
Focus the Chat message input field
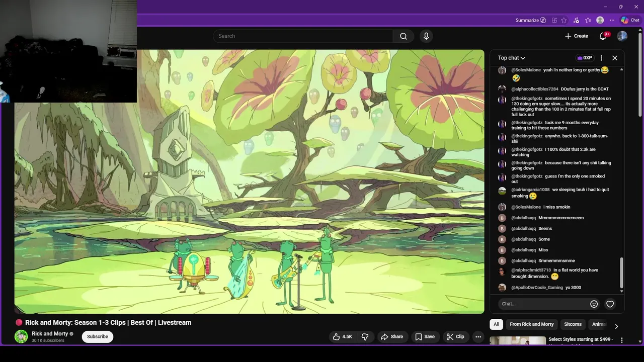point(544,304)
